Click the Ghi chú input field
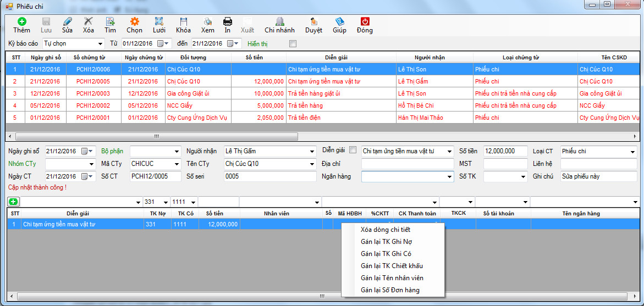This screenshot has height=306, width=644. (598, 176)
